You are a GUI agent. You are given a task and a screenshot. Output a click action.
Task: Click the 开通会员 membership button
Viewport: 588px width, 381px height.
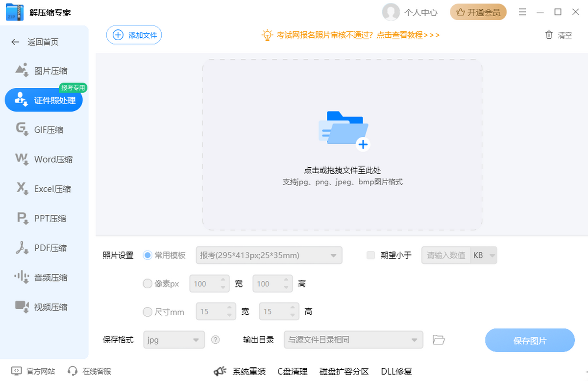pos(478,12)
